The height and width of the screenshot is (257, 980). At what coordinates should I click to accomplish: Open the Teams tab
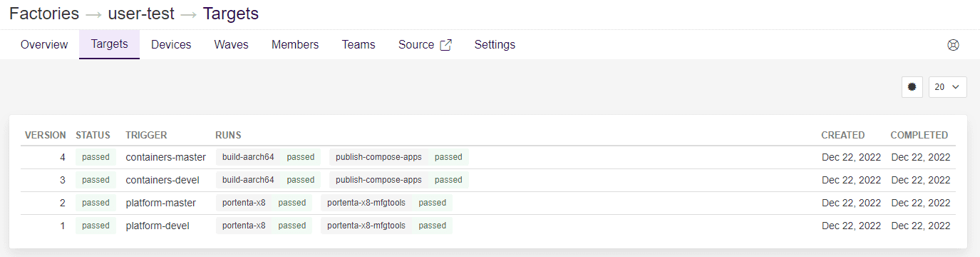coord(359,44)
